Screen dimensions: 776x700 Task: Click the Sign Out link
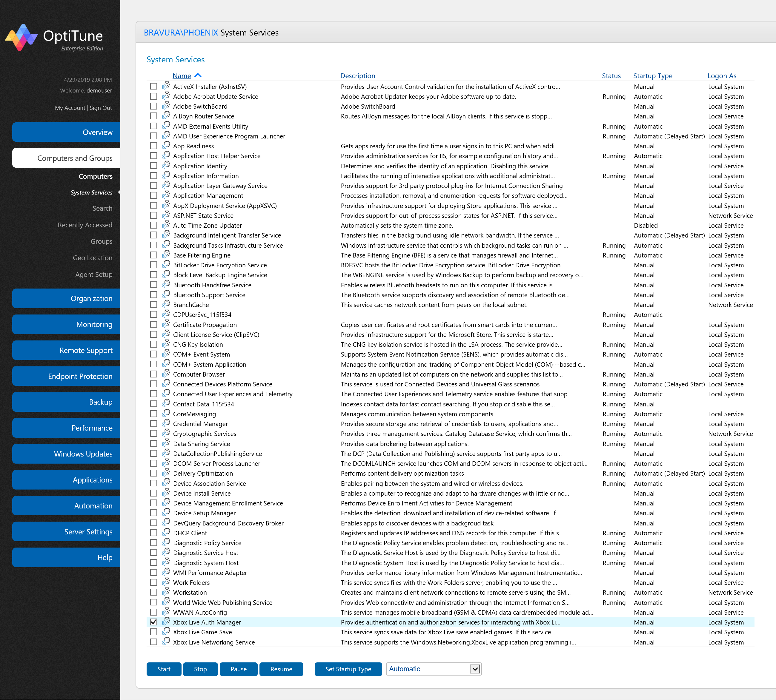[101, 108]
